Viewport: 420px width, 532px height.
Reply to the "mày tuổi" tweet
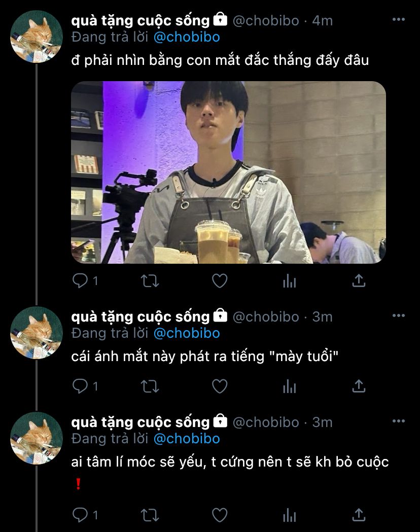coord(80,386)
